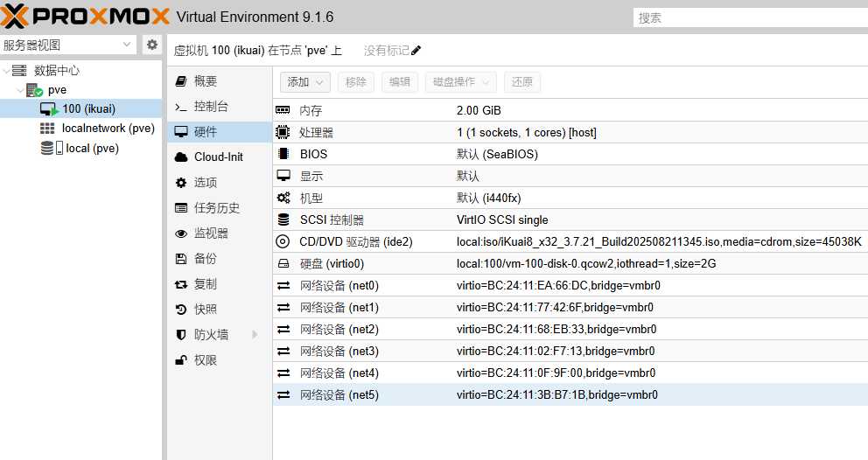This screenshot has height=460, width=868.
Task: Click the hard disk icon for virtio0
Action: [283, 263]
